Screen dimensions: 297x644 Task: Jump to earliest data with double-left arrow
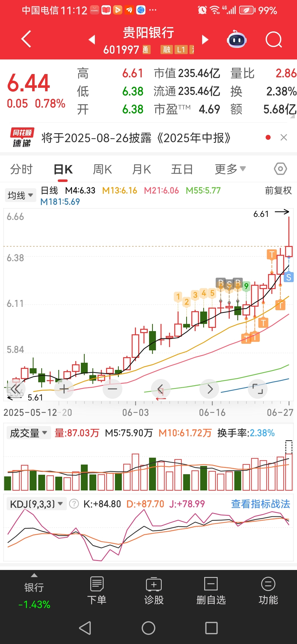[x=15, y=389]
